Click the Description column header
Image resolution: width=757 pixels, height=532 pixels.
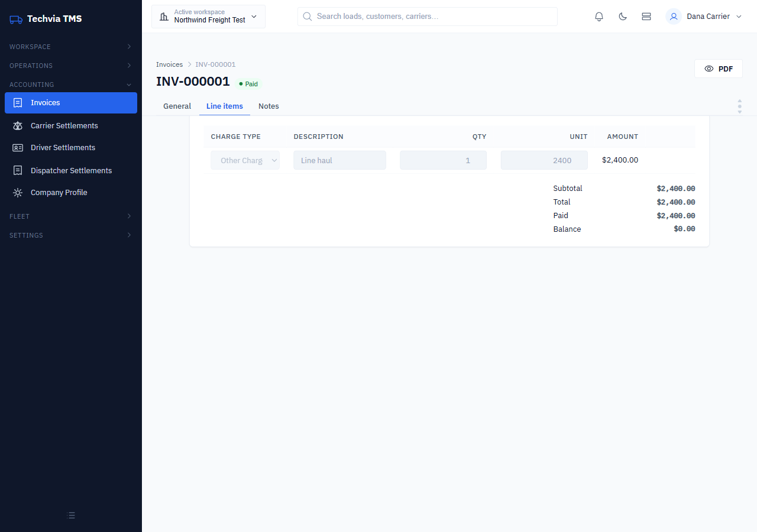318,137
